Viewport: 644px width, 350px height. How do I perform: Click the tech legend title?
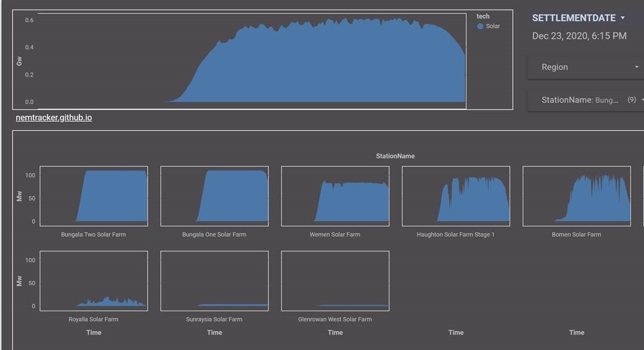tap(483, 16)
